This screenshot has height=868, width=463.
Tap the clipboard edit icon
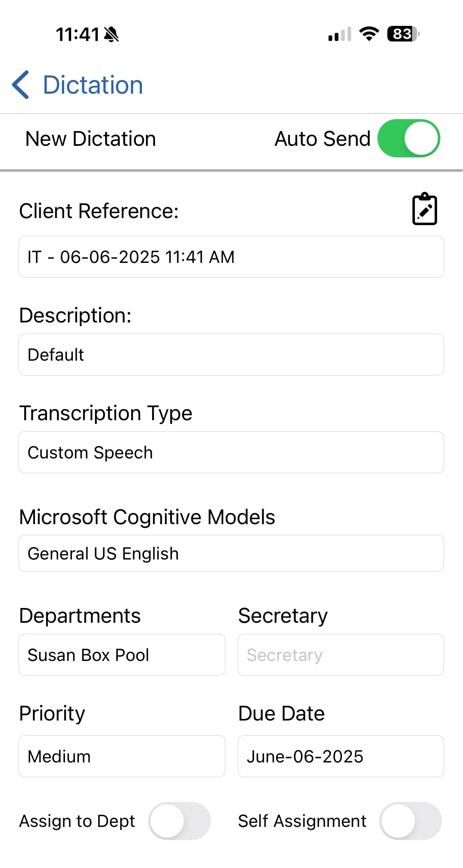[x=424, y=210]
